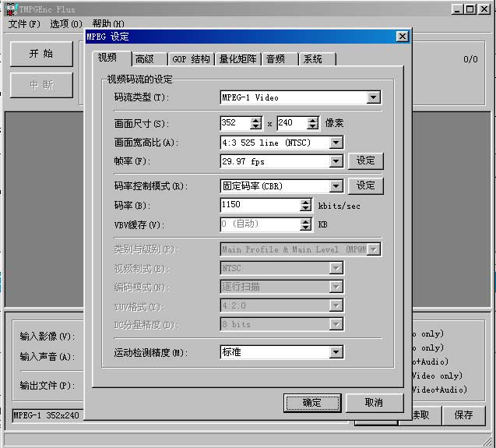Switch to the 量化矩阵 tab
Viewport: 496px width, 448px height.
click(238, 59)
